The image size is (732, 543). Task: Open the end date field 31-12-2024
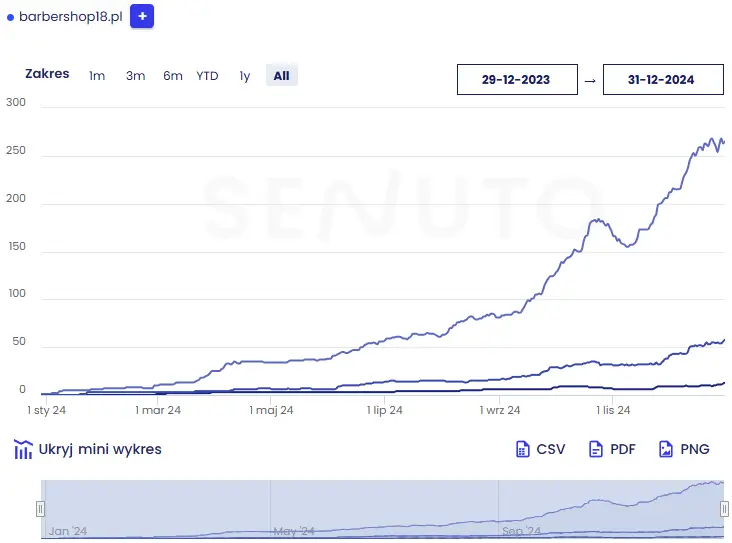point(663,79)
